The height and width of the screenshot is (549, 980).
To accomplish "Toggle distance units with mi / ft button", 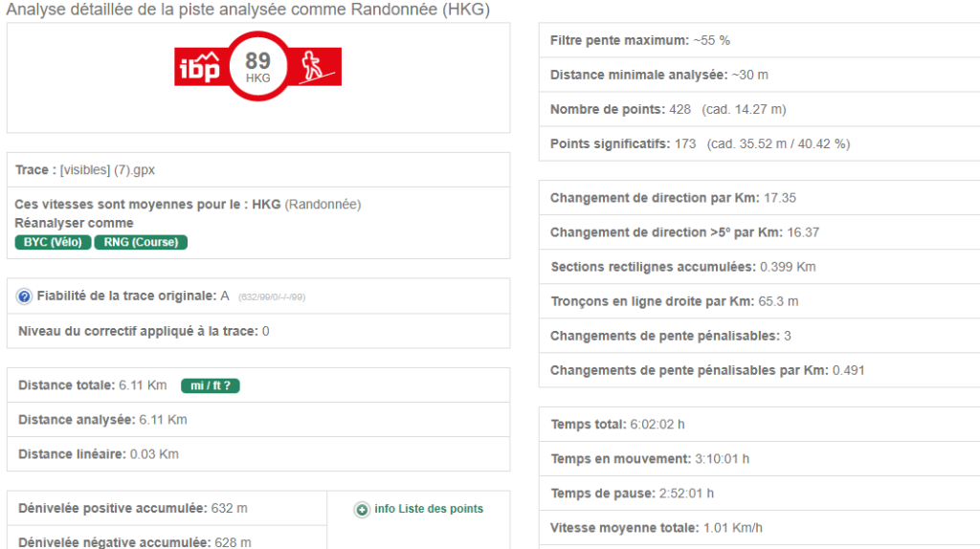I will (211, 385).
